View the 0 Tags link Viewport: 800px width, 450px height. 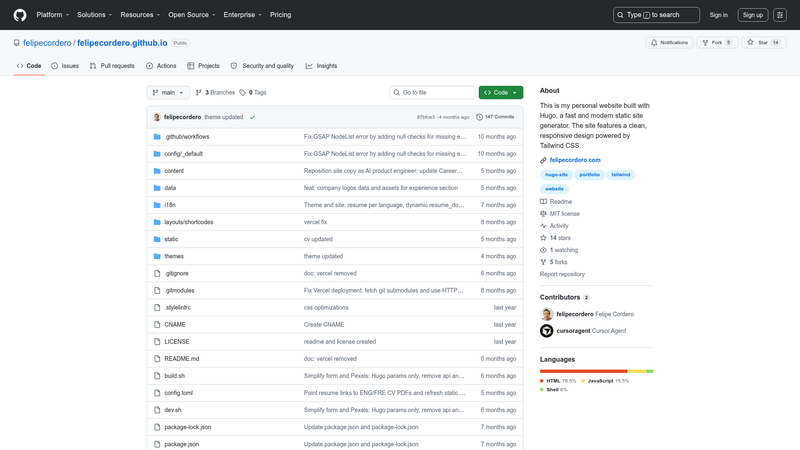tap(253, 92)
